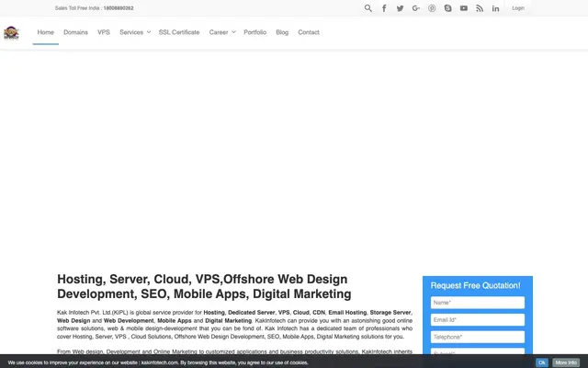Select VPS in the navigation bar
This screenshot has width=588, height=368.
[x=104, y=32]
